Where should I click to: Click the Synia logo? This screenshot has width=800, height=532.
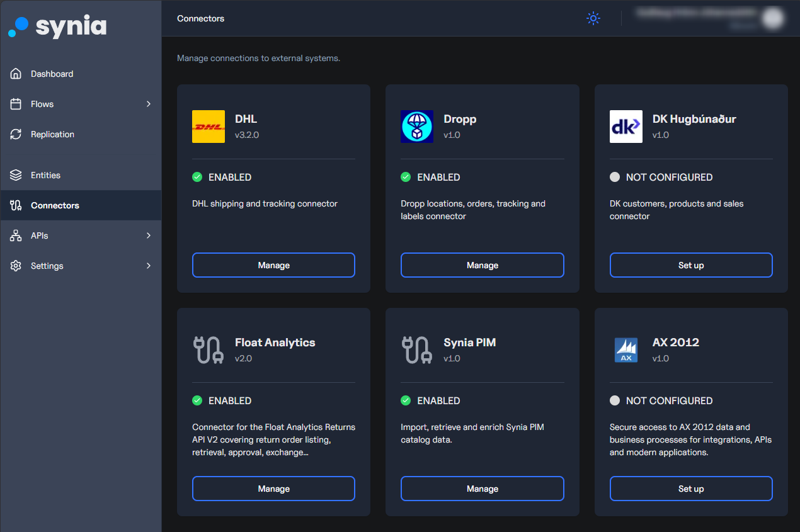57,26
